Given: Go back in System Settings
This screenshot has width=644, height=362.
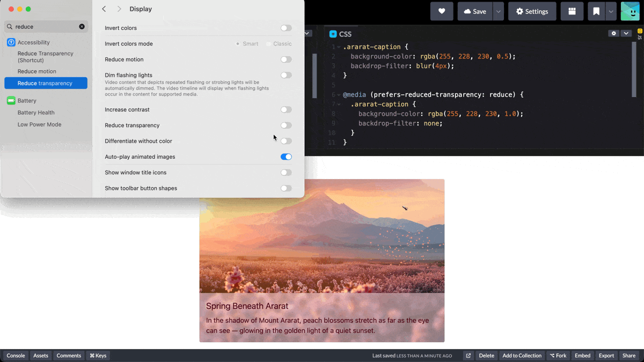Looking at the screenshot, I should point(104,9).
